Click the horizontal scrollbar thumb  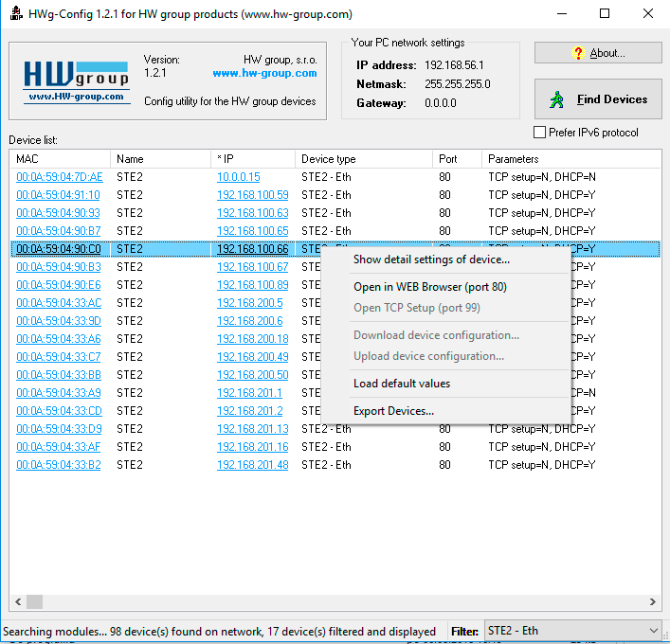tap(35, 601)
